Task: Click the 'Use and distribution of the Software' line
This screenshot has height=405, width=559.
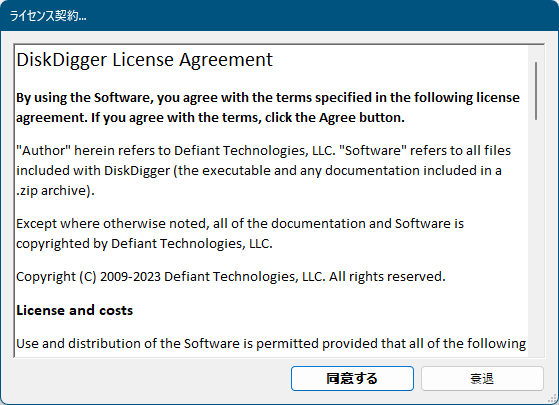Action: tap(271, 343)
